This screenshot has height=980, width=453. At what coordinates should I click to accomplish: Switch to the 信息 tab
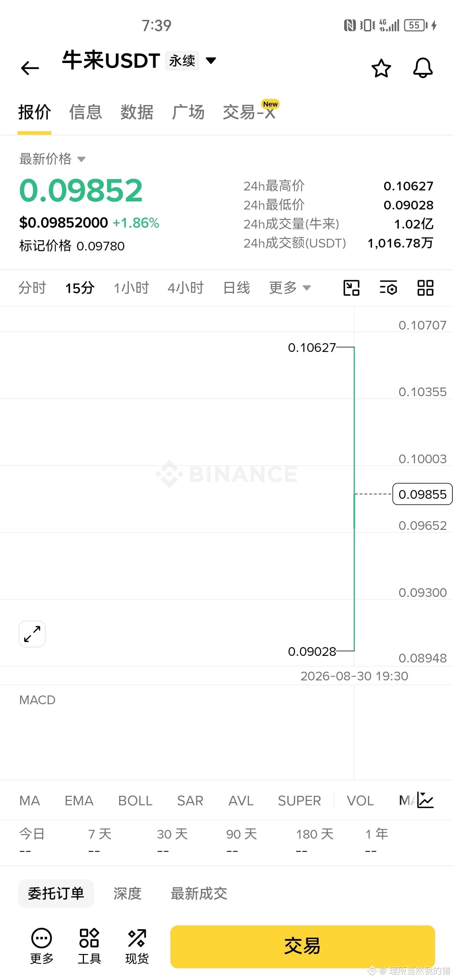(x=85, y=112)
